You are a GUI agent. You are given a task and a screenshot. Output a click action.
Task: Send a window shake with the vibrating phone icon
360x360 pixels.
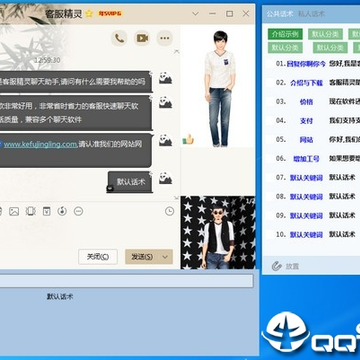[x=31, y=211]
